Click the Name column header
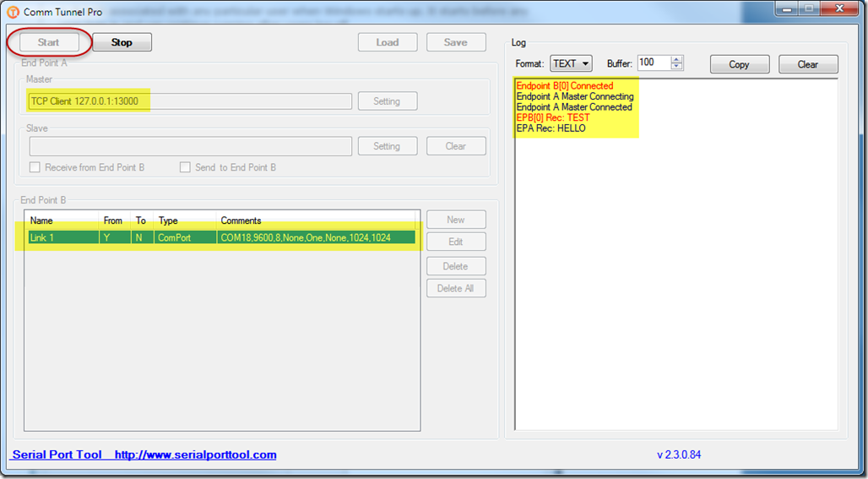This screenshot has height=479, width=868. click(62, 220)
